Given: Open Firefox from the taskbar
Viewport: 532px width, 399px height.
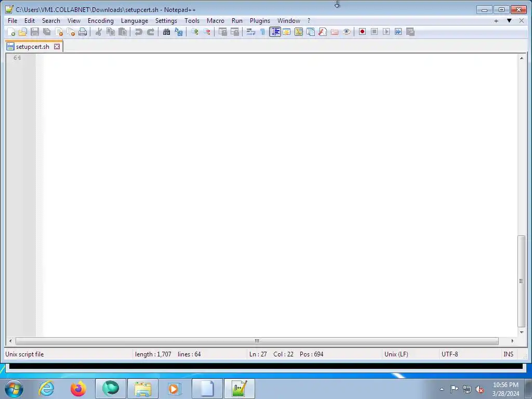Looking at the screenshot, I should coord(78,389).
